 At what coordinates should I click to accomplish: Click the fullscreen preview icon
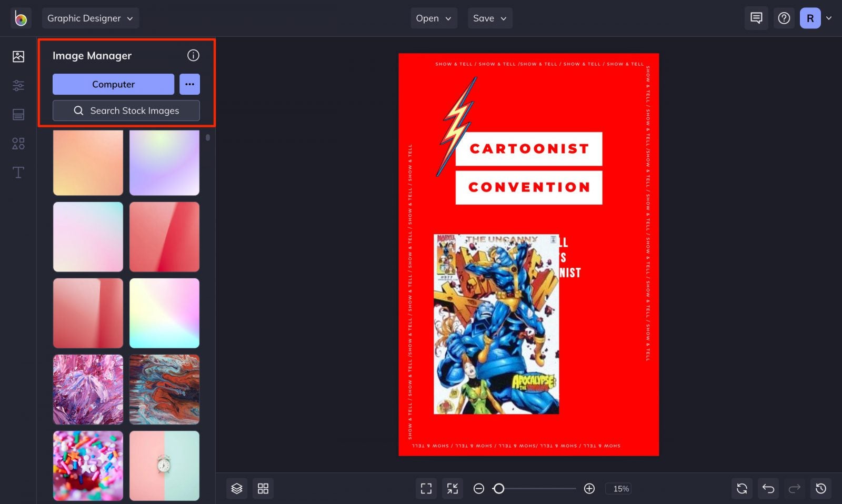click(x=426, y=488)
